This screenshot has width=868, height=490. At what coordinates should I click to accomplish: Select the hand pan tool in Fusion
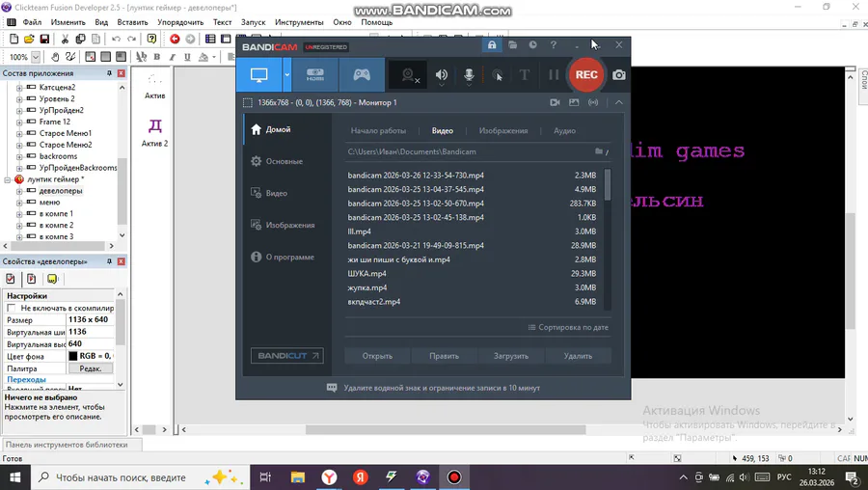point(55,57)
